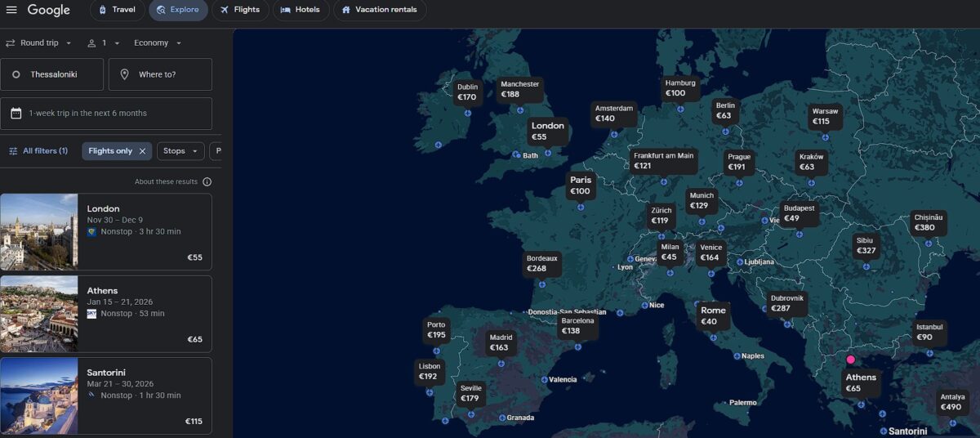Image resolution: width=980 pixels, height=438 pixels.
Task: Choose Hamburg €100 on map
Action: tap(680, 88)
